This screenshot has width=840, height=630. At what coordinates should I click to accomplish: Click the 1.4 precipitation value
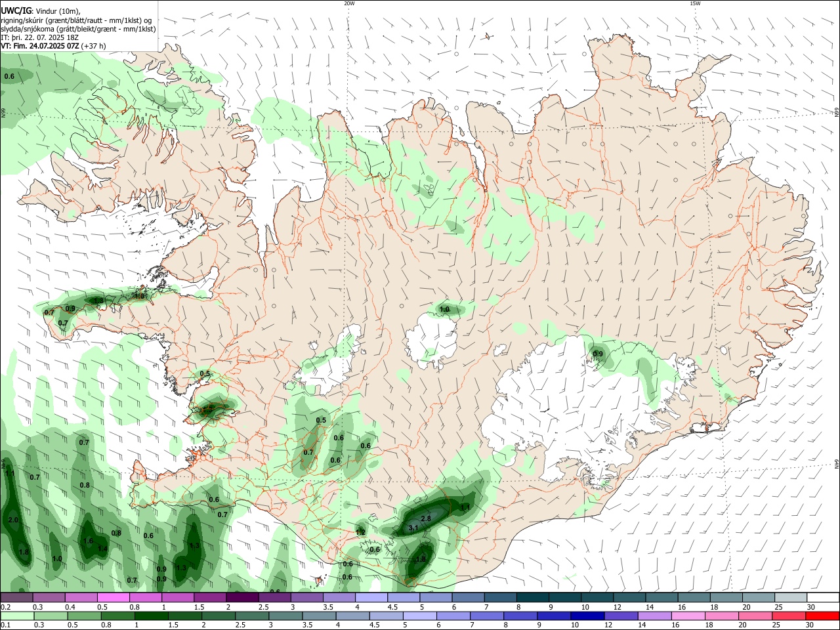pyautogui.click(x=102, y=549)
